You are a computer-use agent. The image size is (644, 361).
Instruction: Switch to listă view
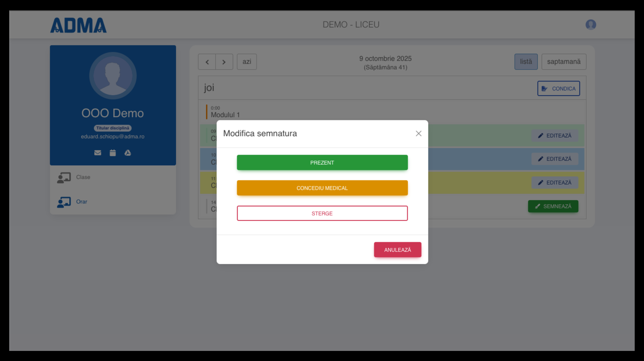pos(526,62)
